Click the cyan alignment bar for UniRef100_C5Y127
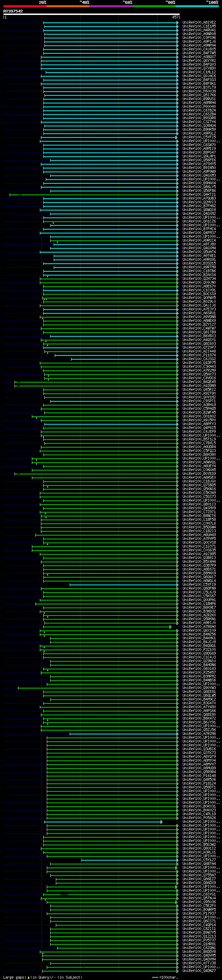 pos(130,860)
